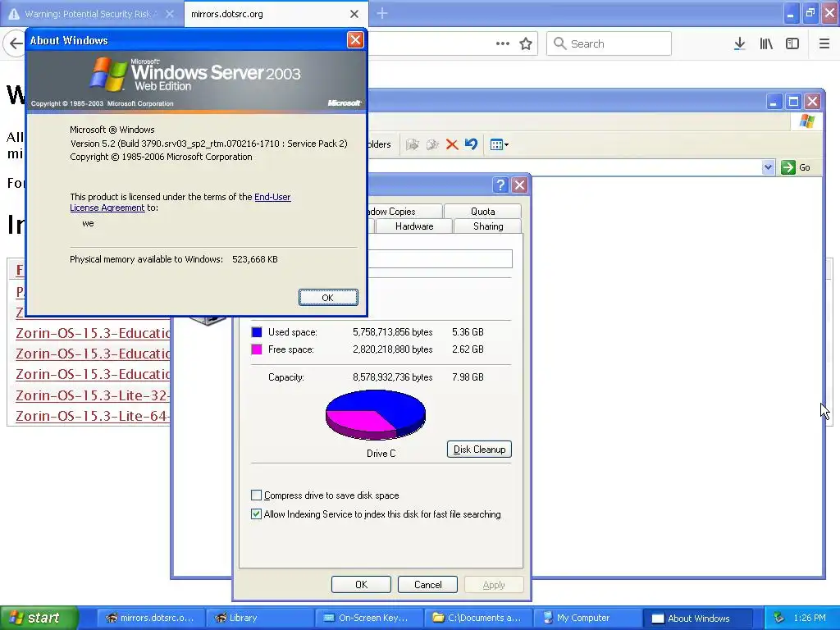The height and width of the screenshot is (630, 840).
Task: Expand Explorer address bar dropdown
Action: coord(768,167)
